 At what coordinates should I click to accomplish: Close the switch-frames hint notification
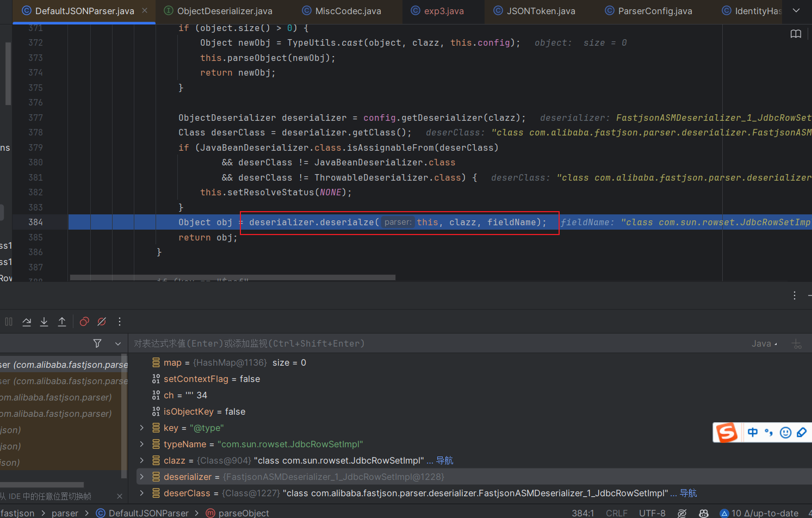point(120,496)
